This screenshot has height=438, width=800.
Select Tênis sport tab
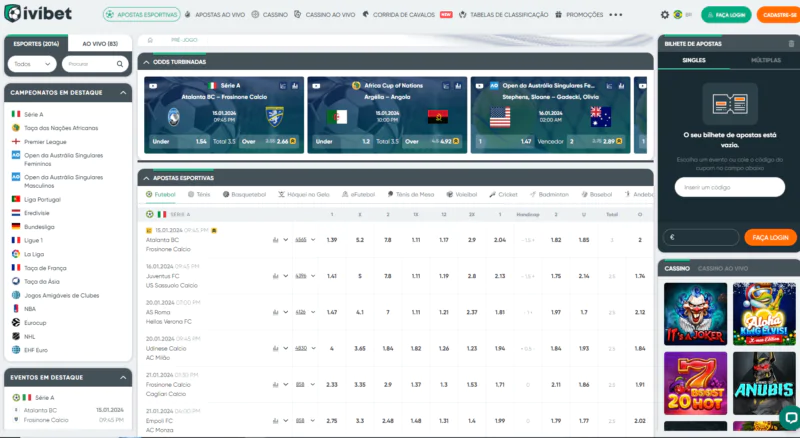(x=199, y=194)
